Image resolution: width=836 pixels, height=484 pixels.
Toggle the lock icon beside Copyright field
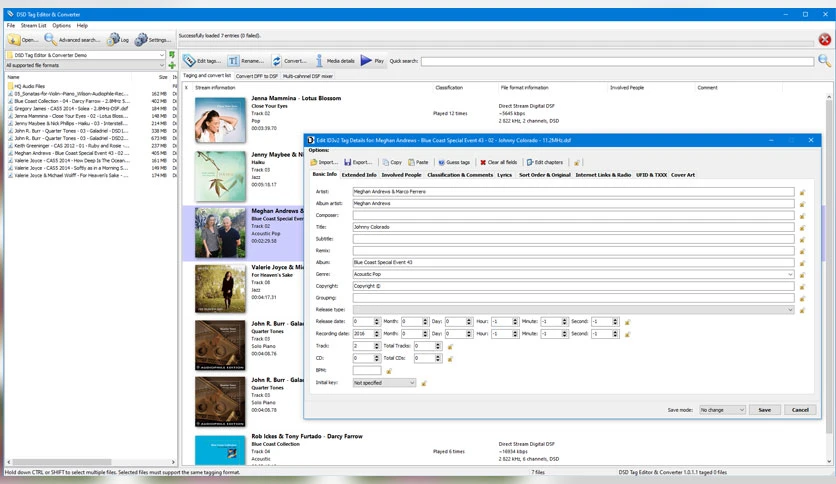[802, 287]
